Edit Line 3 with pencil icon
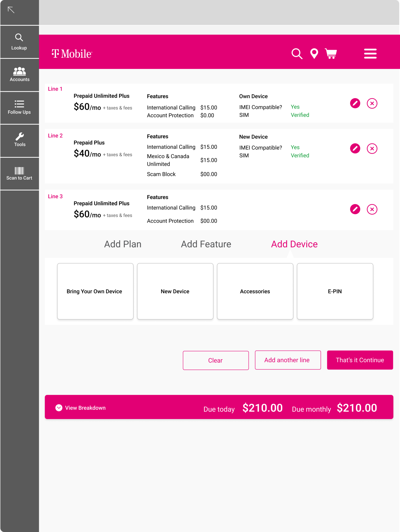Viewport: 400px width, 532px height. [355, 209]
